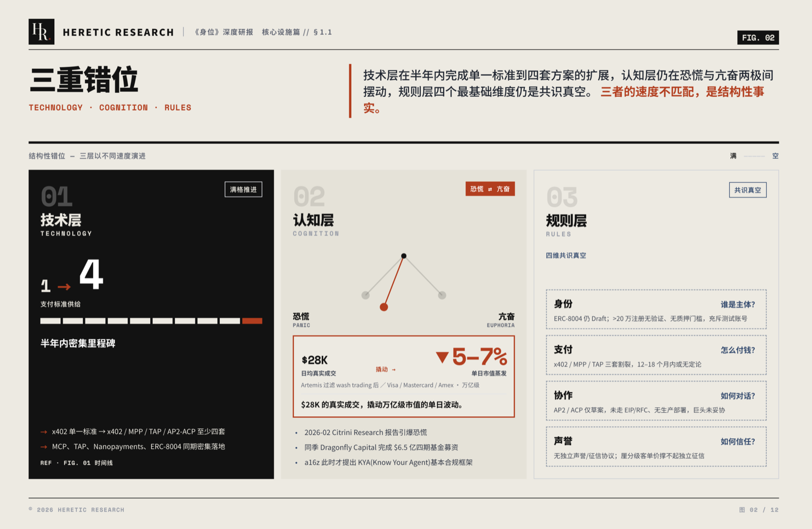This screenshot has height=529, width=812.
Task: Click the heading 认知层
Action: click(x=314, y=220)
